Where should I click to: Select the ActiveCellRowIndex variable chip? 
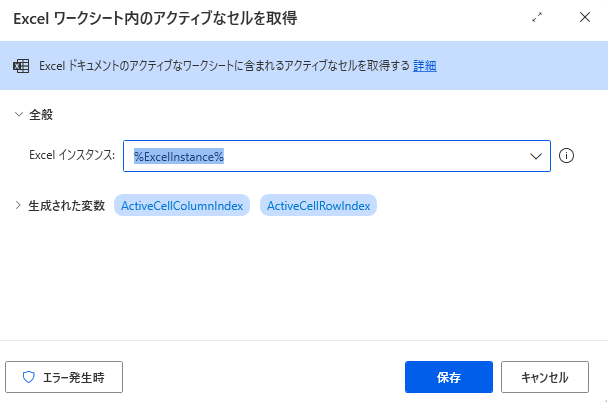point(318,205)
